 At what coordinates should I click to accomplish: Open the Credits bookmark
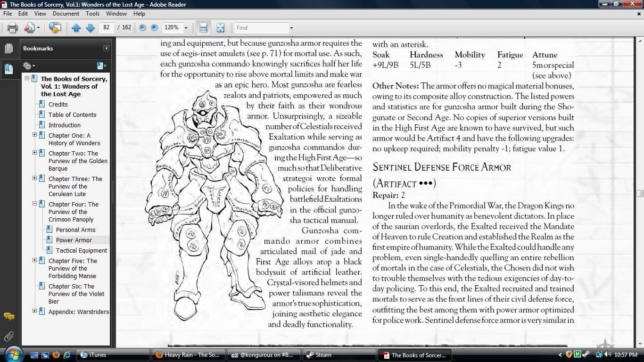[58, 104]
